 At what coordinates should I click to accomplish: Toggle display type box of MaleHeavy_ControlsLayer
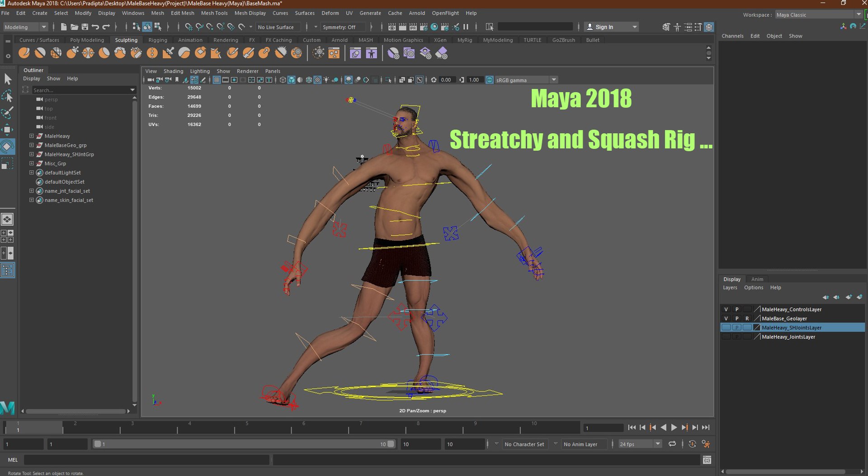[747, 309]
